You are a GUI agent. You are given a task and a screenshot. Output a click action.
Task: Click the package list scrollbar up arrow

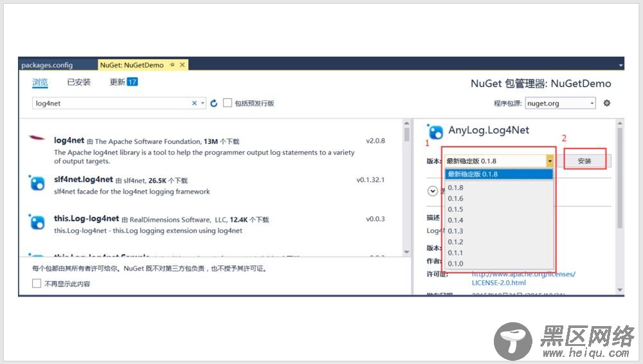[406, 123]
